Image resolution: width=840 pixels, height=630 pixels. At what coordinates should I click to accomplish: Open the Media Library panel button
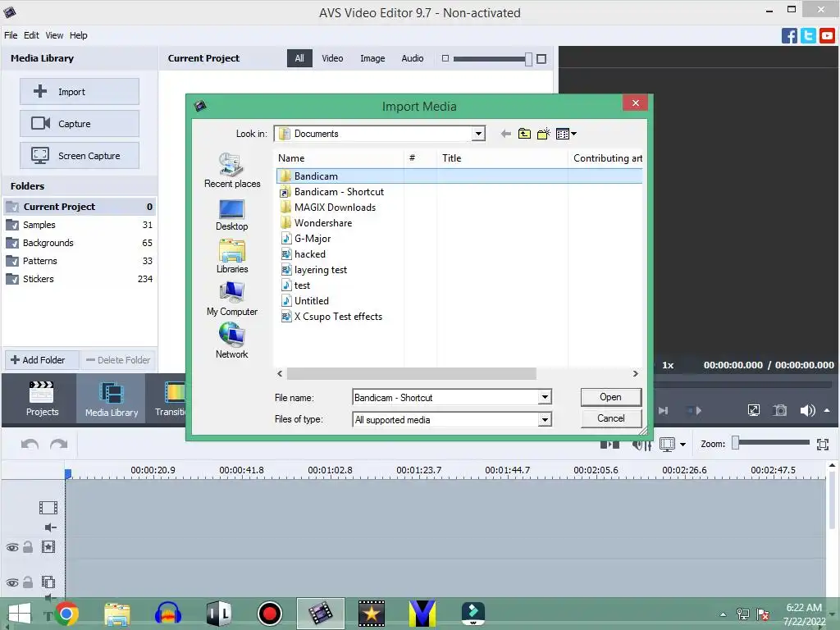coord(112,399)
